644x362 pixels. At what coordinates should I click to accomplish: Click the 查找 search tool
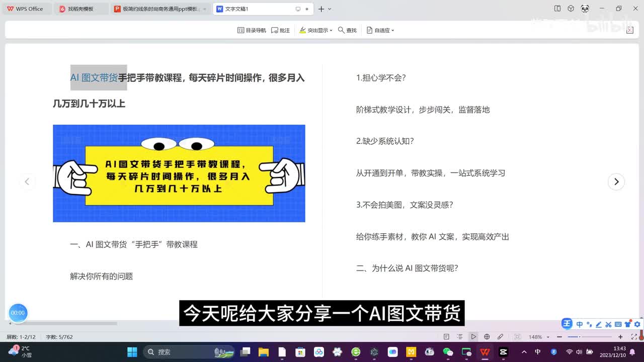tap(347, 30)
